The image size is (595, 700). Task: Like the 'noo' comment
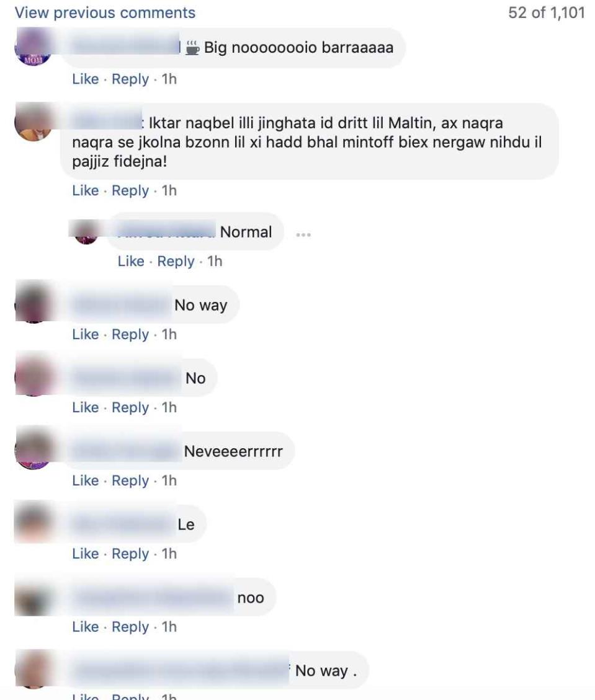[86, 627]
